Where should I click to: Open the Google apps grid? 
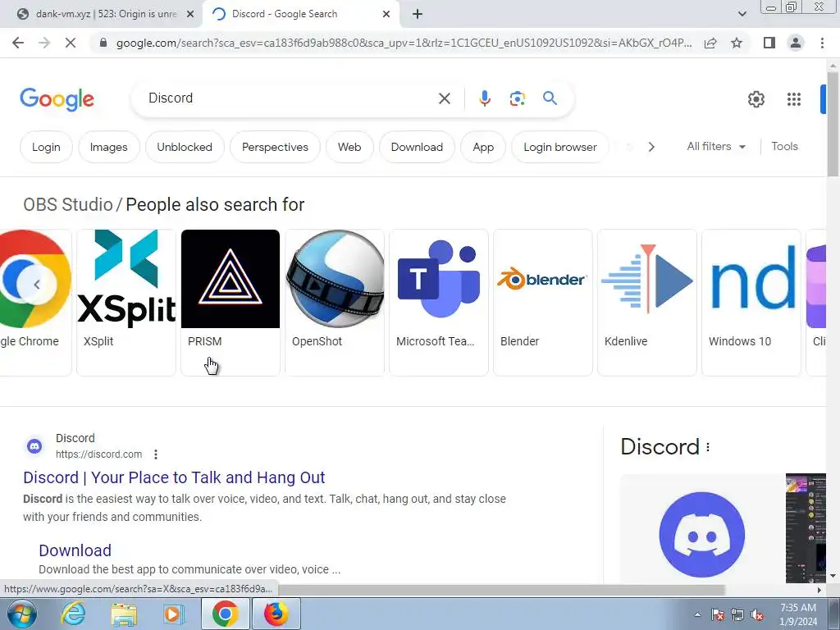tap(794, 99)
